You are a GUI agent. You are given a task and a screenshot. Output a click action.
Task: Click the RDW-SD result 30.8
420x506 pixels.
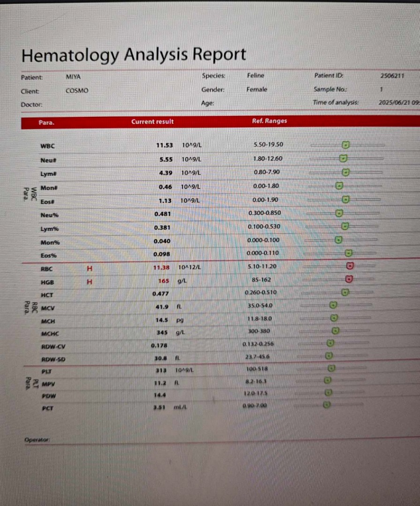tap(161, 358)
